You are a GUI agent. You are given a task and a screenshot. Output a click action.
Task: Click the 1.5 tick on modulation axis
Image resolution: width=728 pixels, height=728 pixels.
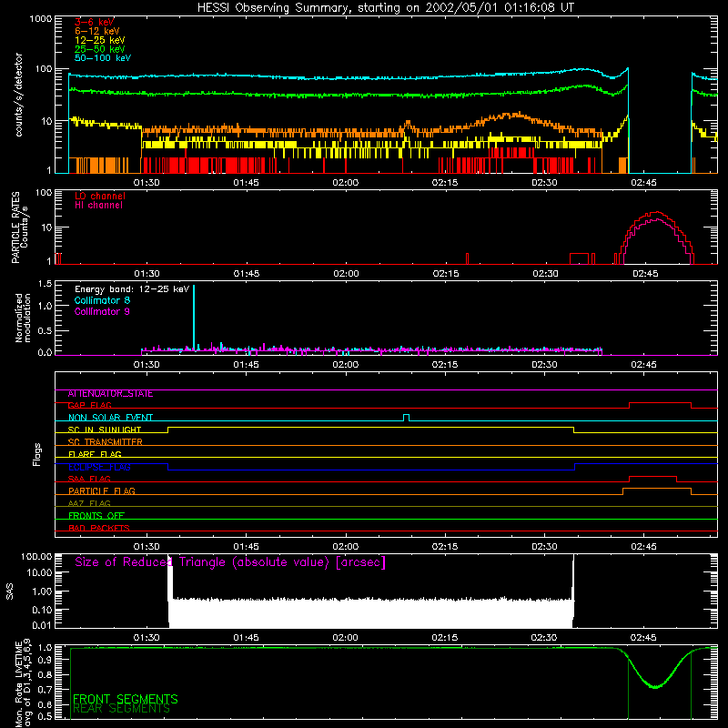click(x=45, y=283)
